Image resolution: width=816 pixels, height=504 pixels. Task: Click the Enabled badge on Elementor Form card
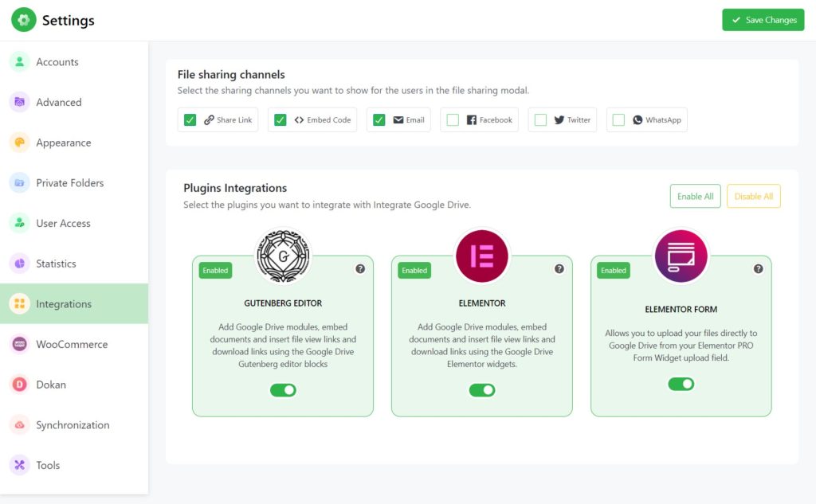tap(614, 271)
